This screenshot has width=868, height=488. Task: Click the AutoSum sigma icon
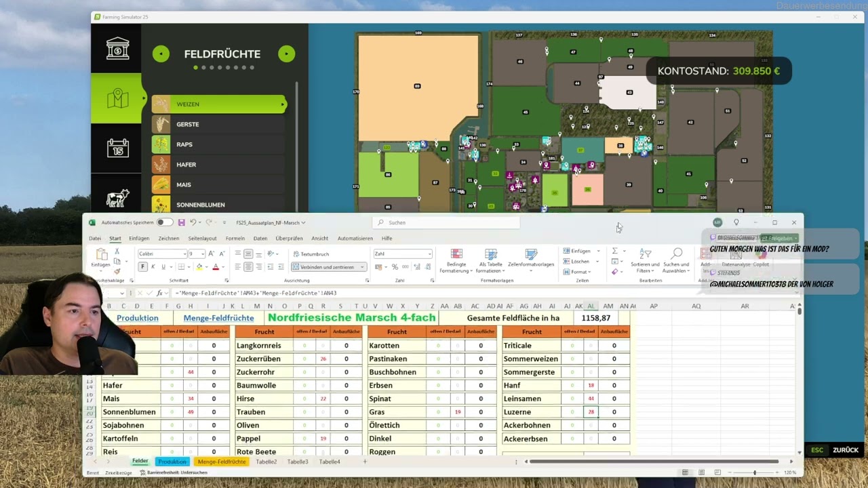pyautogui.click(x=614, y=251)
